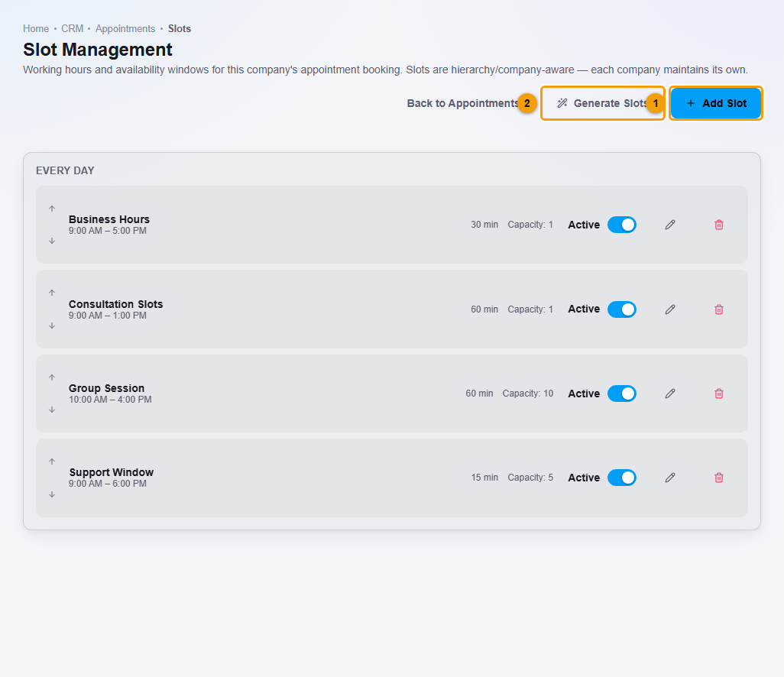The width and height of the screenshot is (784, 677).
Task: Edit the Support Window slot
Action: pos(670,478)
